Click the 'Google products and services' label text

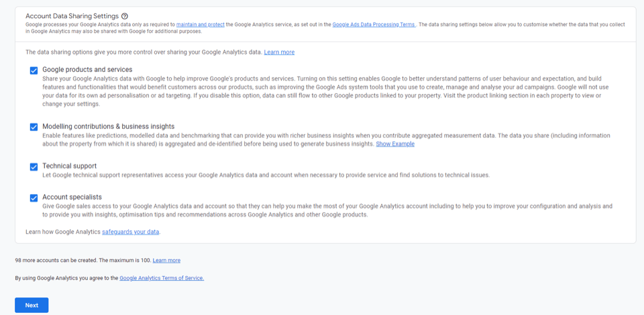click(x=87, y=69)
